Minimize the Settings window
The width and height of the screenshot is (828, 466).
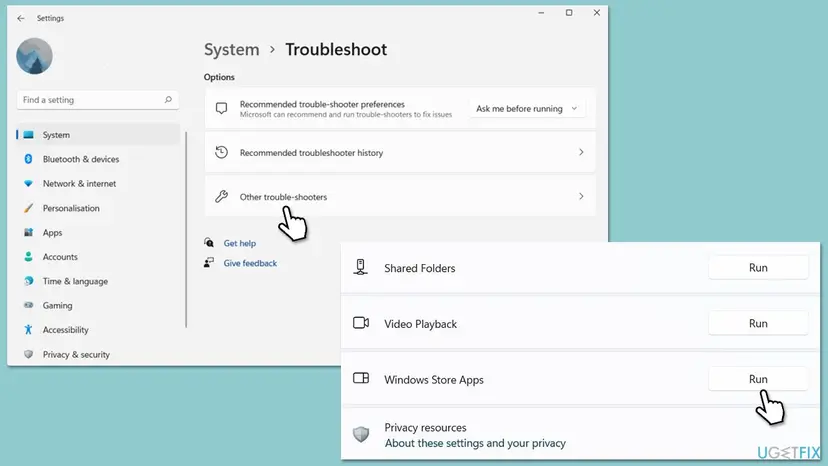(x=541, y=13)
